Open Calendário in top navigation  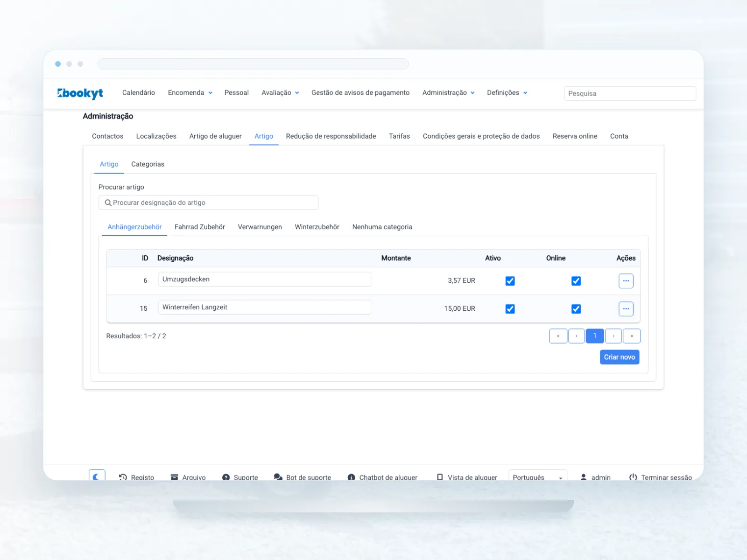pyautogui.click(x=139, y=93)
